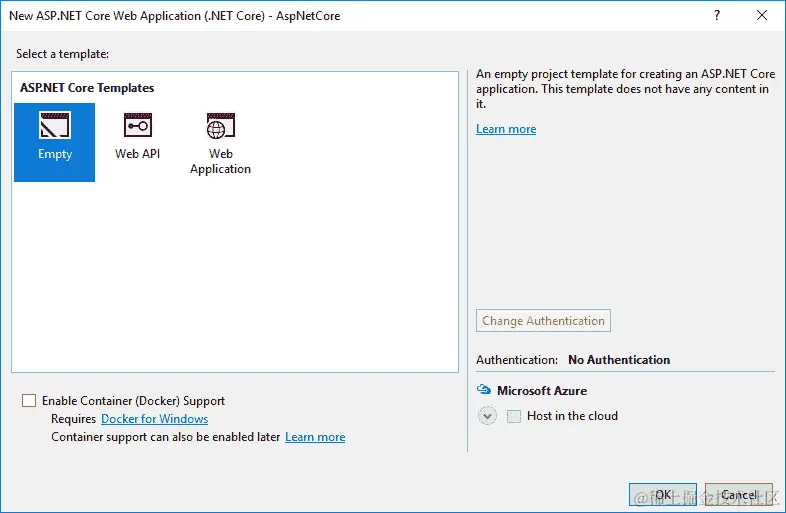Close the New ASP.NET Core dialog
786x513 pixels.
(x=762, y=15)
